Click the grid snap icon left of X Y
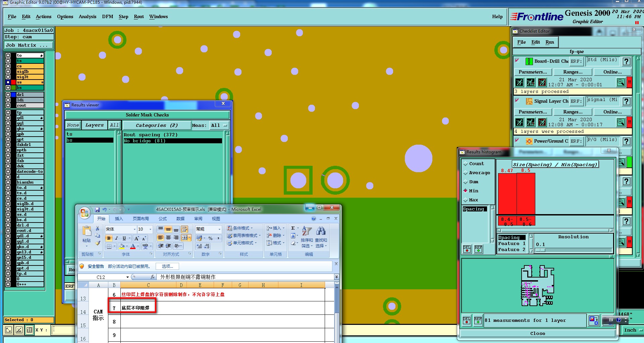Viewport: 644px width, 343px height. coord(30,330)
